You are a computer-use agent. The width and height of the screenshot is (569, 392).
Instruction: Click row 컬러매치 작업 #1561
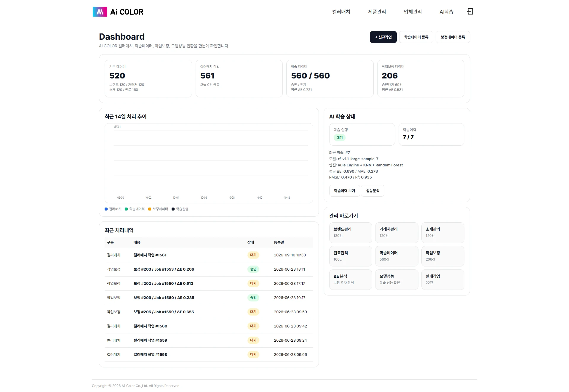pos(209,255)
